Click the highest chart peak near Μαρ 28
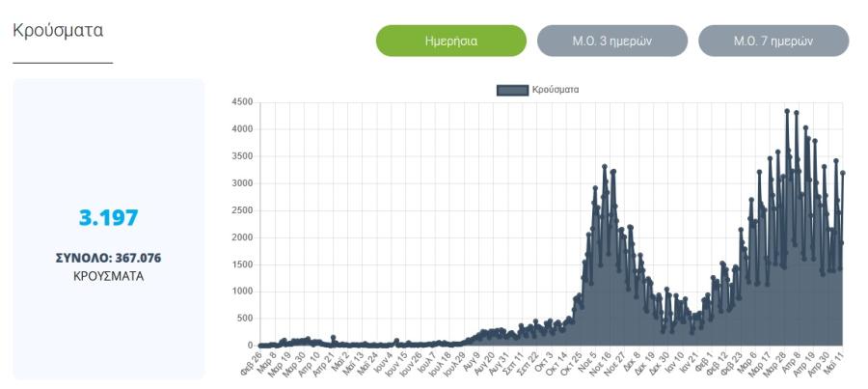The width and height of the screenshot is (868, 389). pos(787,111)
